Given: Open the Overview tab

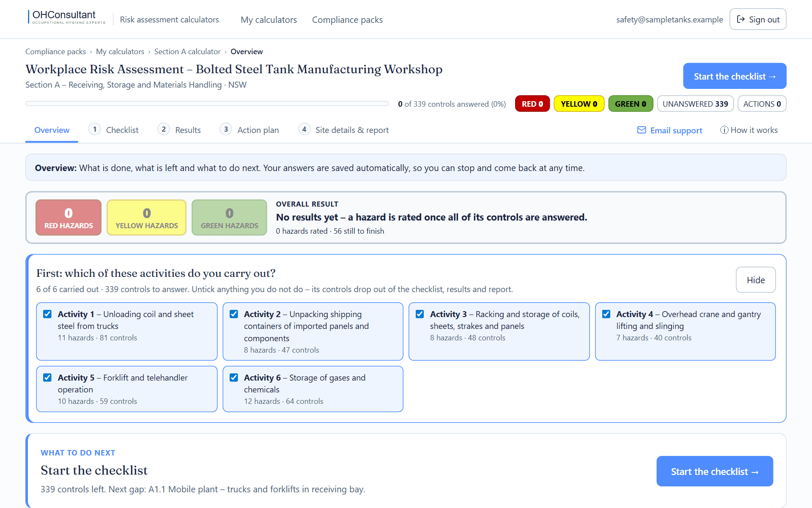Looking at the screenshot, I should [52, 130].
